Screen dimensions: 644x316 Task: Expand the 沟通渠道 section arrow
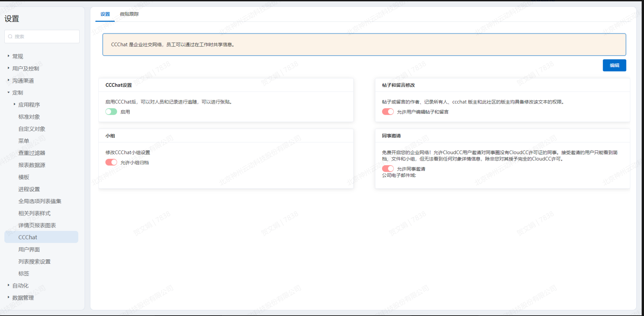click(8, 80)
